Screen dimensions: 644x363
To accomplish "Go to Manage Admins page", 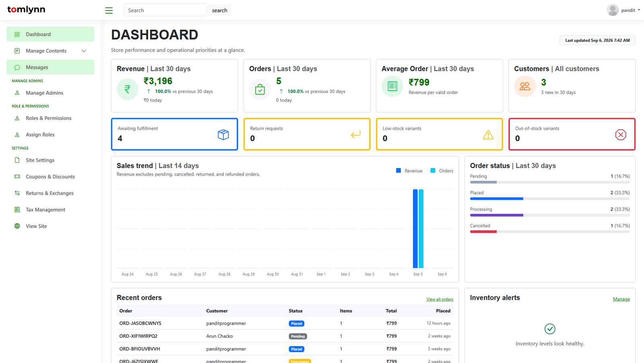I will click(x=50, y=93).
